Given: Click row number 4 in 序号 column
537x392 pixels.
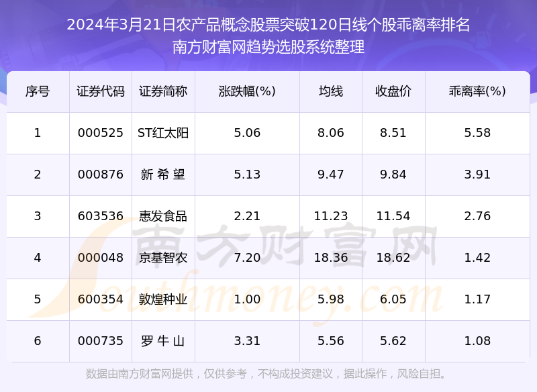Looking at the screenshot, I should (x=38, y=258).
